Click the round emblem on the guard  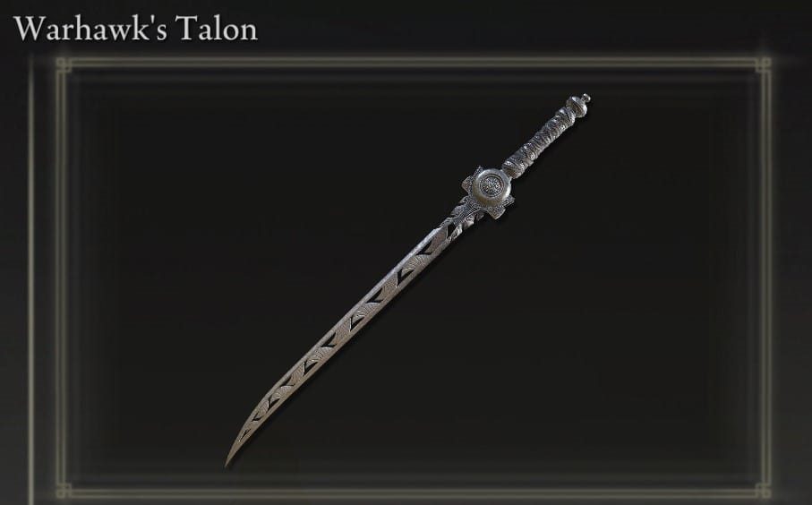coord(490,186)
